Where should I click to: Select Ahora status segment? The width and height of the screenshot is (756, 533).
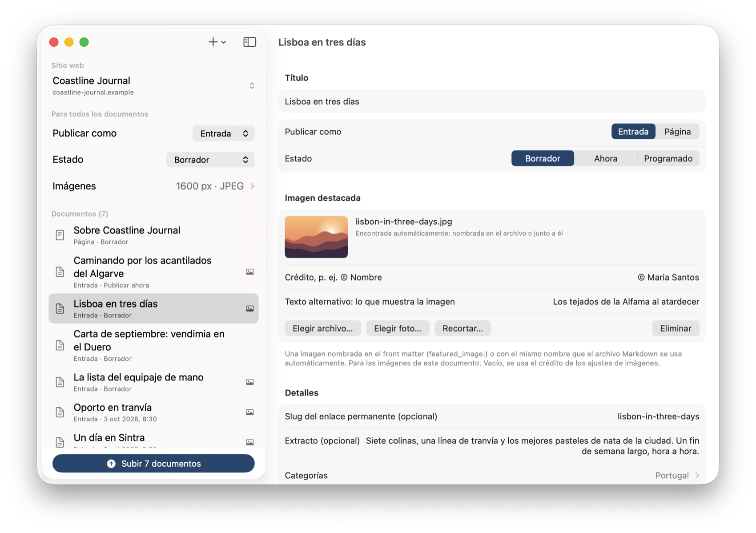coord(606,158)
